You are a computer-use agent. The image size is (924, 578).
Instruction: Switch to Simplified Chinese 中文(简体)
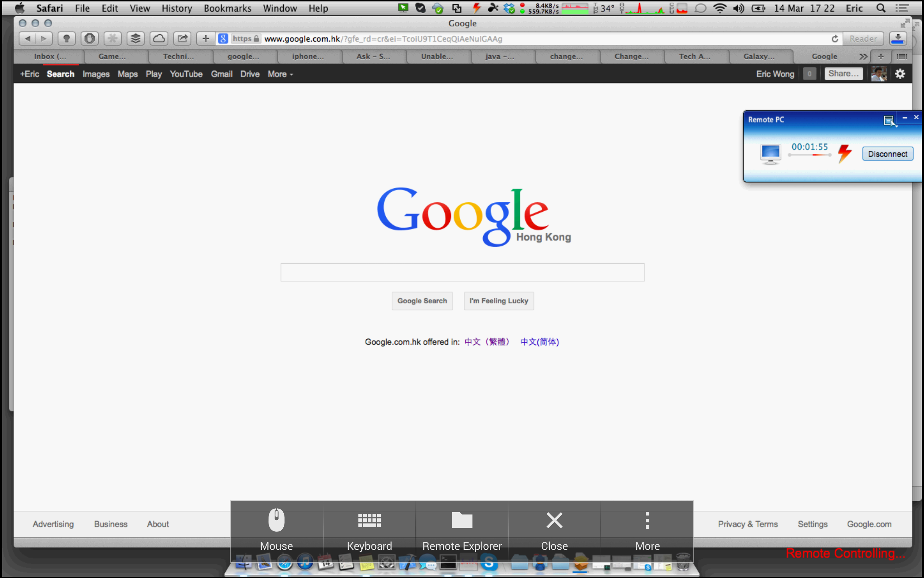click(540, 342)
